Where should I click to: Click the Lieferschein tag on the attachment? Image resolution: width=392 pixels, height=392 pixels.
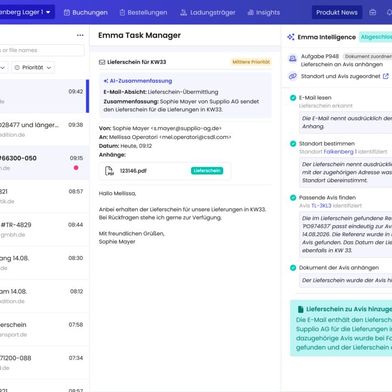pyautogui.click(x=207, y=171)
